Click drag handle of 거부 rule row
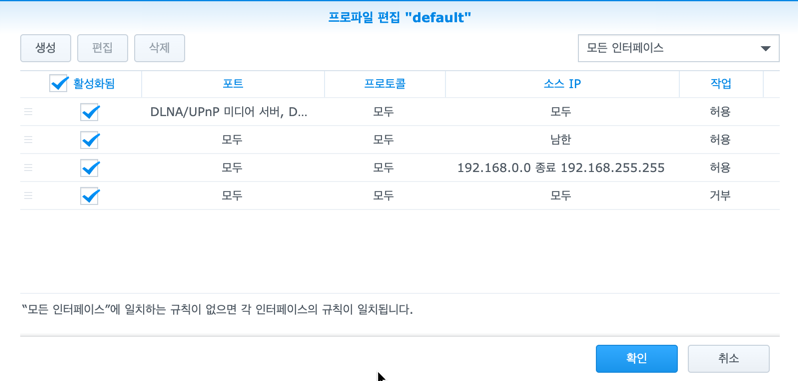Viewport: 798px width, 381px height. coord(28,195)
